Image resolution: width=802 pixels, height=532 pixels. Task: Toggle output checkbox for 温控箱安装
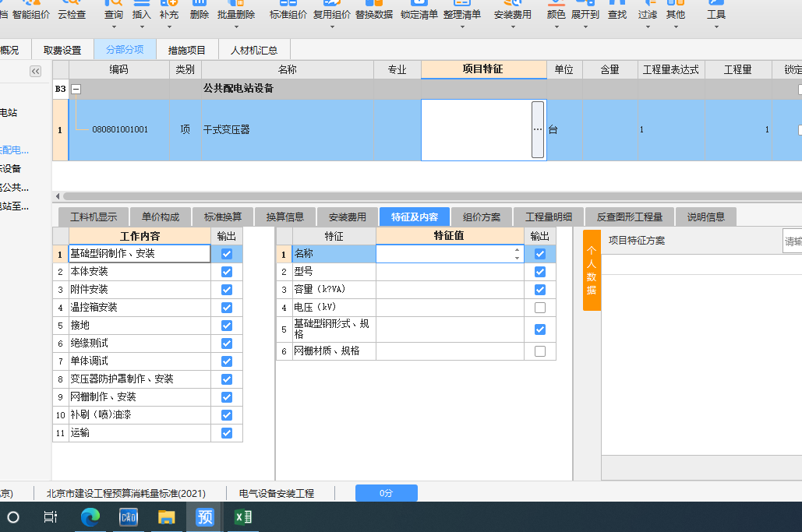click(x=227, y=308)
